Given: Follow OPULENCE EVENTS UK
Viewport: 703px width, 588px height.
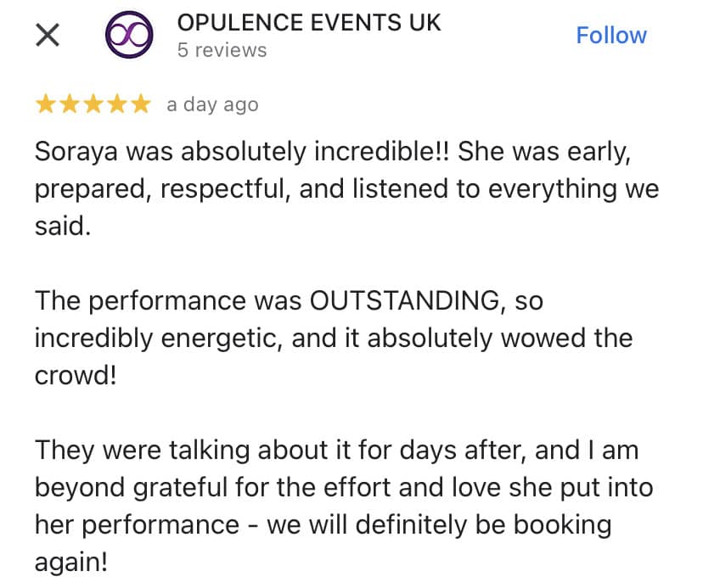Looking at the screenshot, I should click(x=611, y=36).
